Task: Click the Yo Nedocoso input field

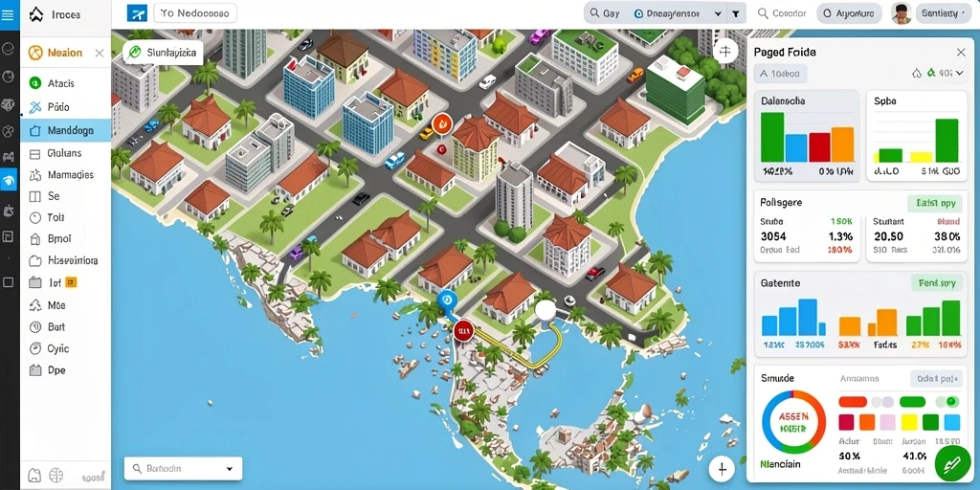Action: (x=195, y=13)
